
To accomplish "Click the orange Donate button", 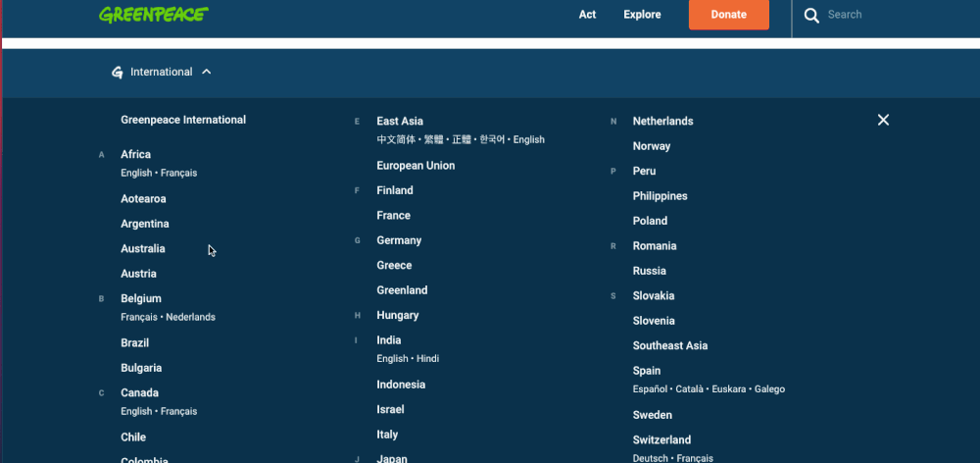I will pyautogui.click(x=729, y=15).
